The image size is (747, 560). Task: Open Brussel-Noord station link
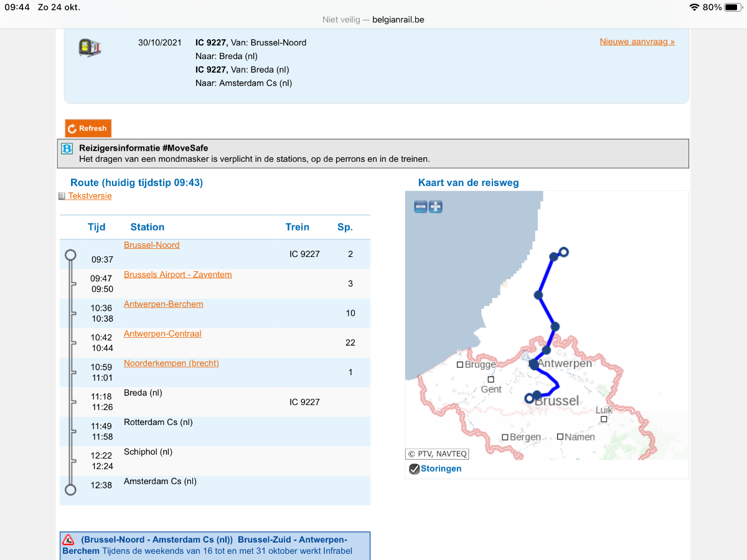(x=151, y=245)
